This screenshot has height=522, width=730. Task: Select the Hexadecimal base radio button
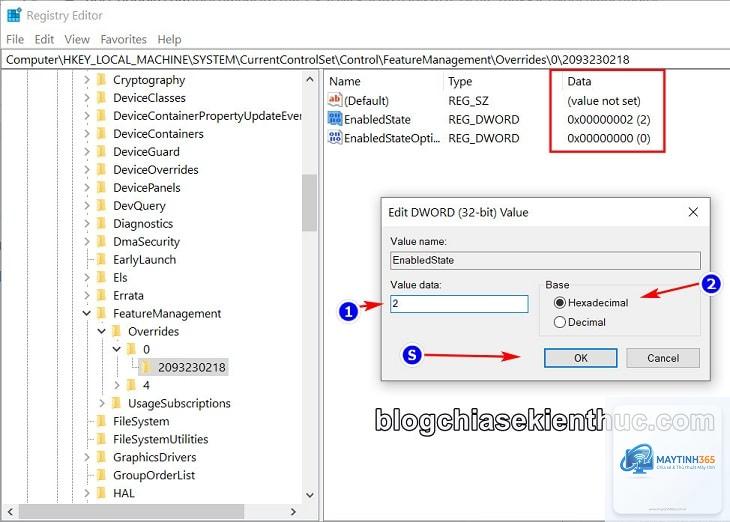tap(560, 303)
